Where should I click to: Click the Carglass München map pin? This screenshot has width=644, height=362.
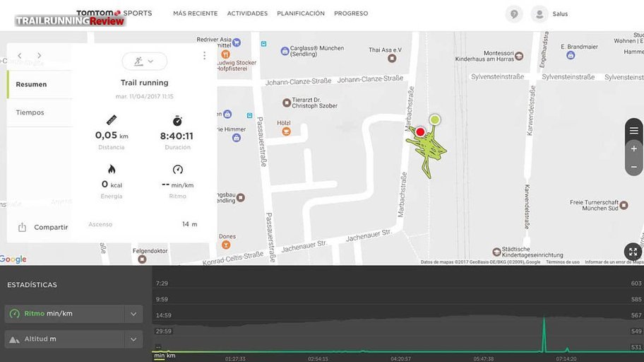(x=285, y=51)
